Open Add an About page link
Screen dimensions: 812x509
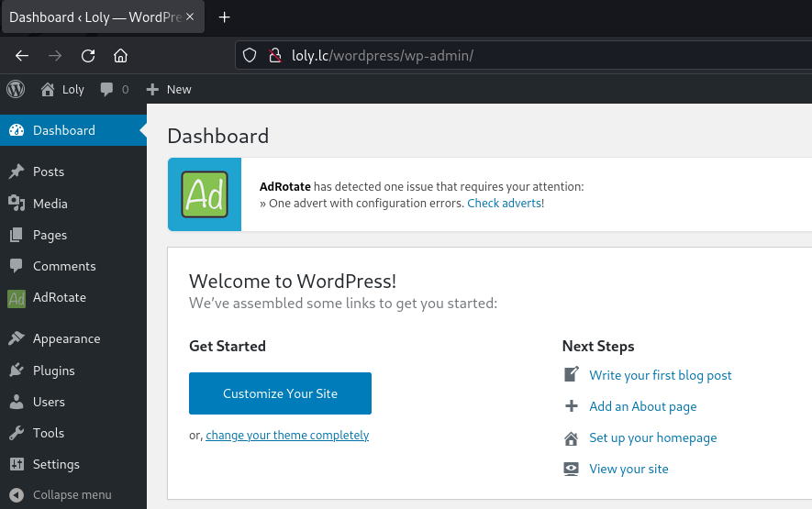click(x=642, y=406)
